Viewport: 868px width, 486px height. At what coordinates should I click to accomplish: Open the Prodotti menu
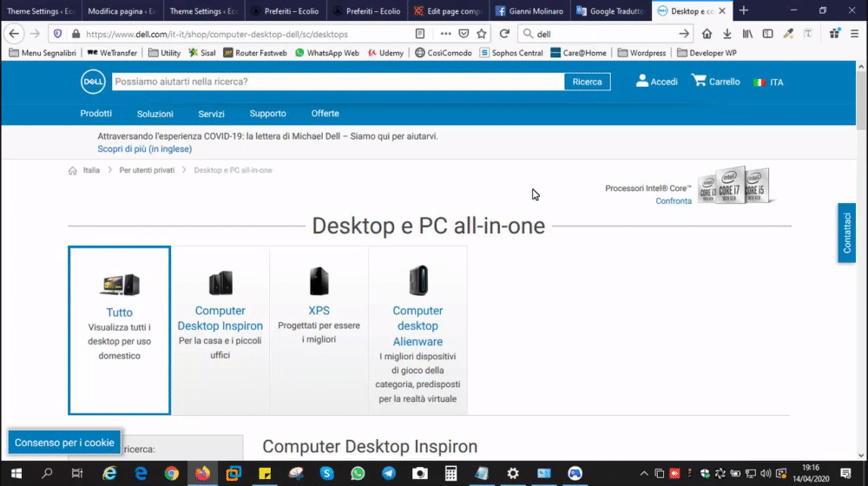tap(95, 114)
